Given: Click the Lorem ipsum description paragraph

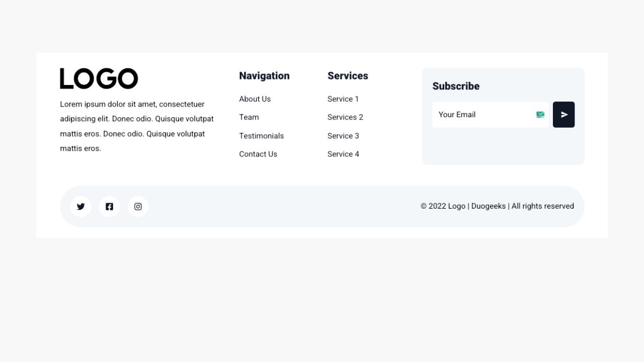Looking at the screenshot, I should pos(137,126).
